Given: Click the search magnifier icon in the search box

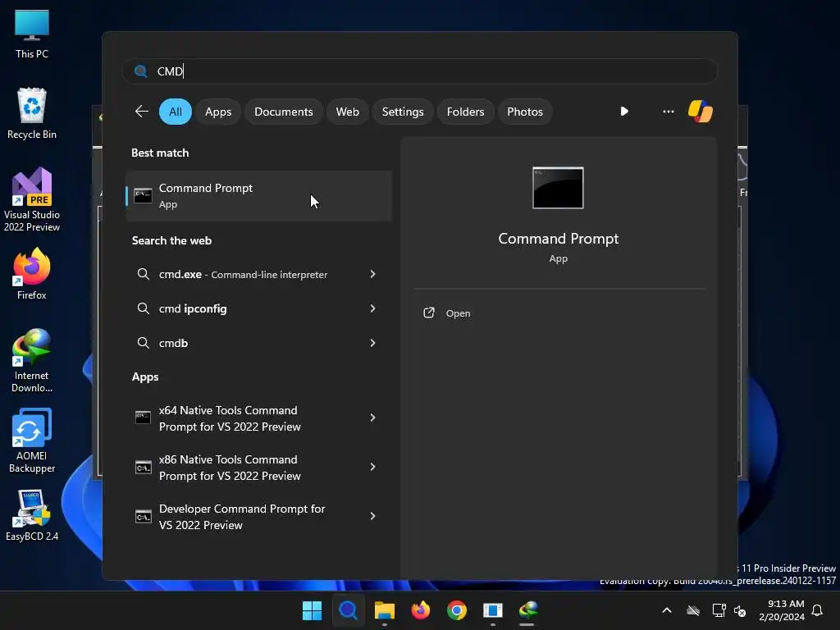Looking at the screenshot, I should (141, 71).
